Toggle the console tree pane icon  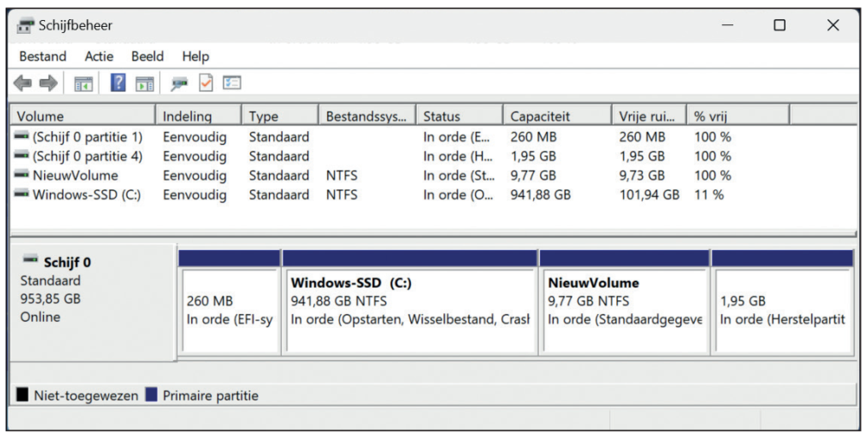tap(83, 83)
